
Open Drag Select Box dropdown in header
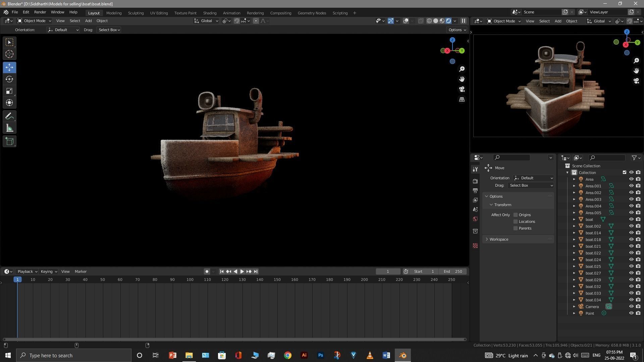(x=109, y=30)
